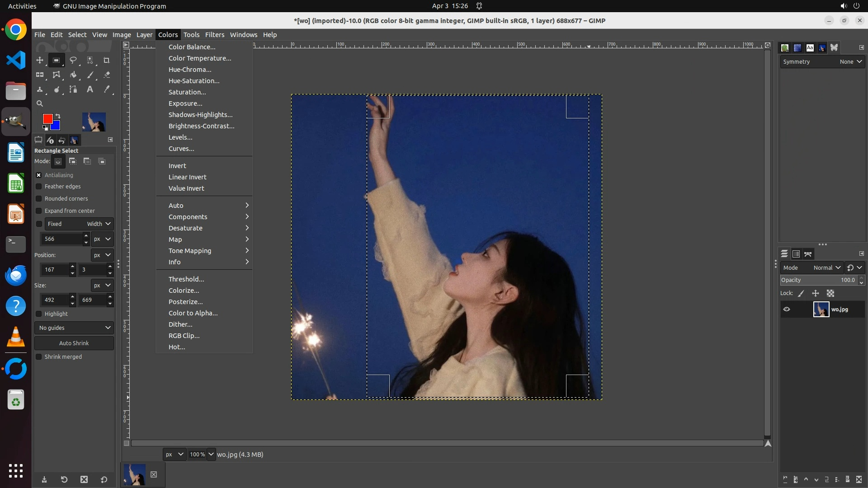The width and height of the screenshot is (868, 488).
Task: Select the Color Picker eyedropper tool
Action: 107,89
